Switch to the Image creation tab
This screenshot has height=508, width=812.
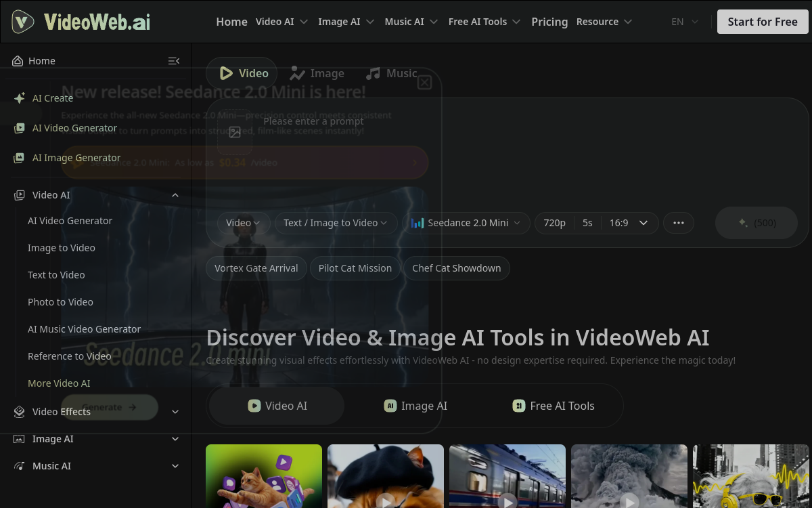coord(317,73)
